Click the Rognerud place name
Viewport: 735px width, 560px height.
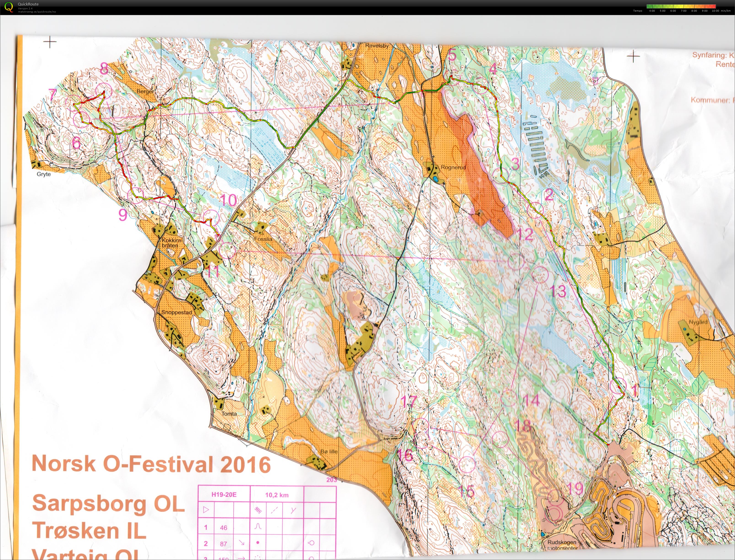coord(453,167)
